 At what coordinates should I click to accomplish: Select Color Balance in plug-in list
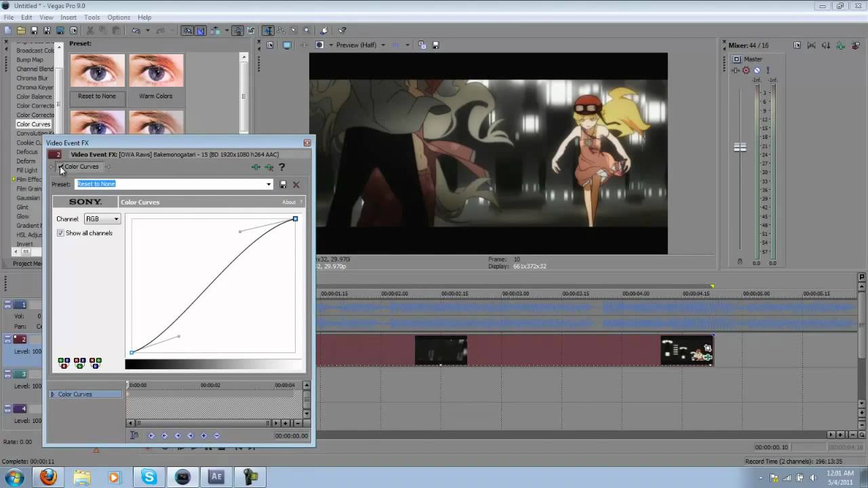[x=34, y=97]
